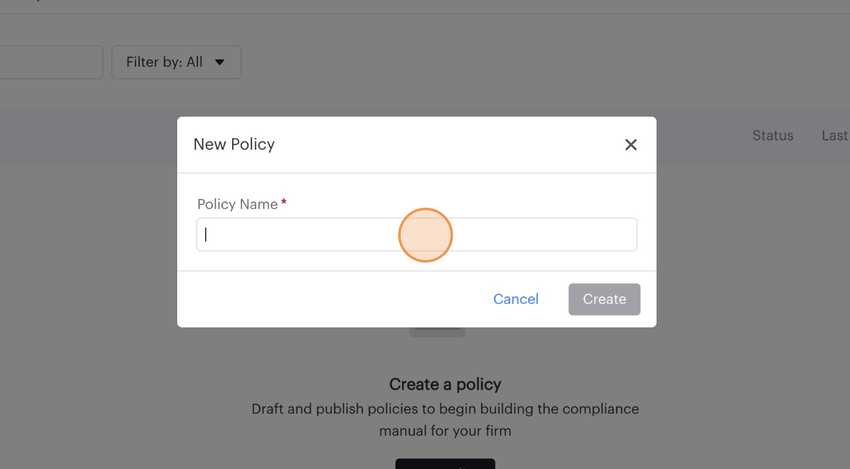Focus the search box left of the filter
The height and width of the screenshot is (469, 850).
coord(50,62)
